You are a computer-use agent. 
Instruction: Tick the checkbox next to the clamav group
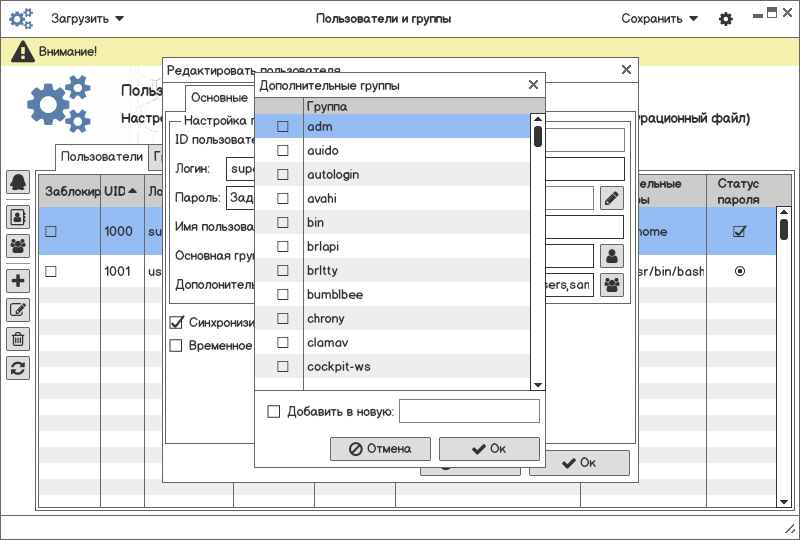(x=283, y=343)
